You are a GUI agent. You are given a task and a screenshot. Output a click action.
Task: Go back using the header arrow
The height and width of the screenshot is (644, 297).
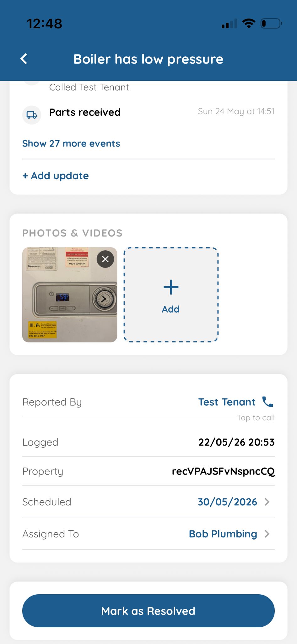(x=24, y=59)
